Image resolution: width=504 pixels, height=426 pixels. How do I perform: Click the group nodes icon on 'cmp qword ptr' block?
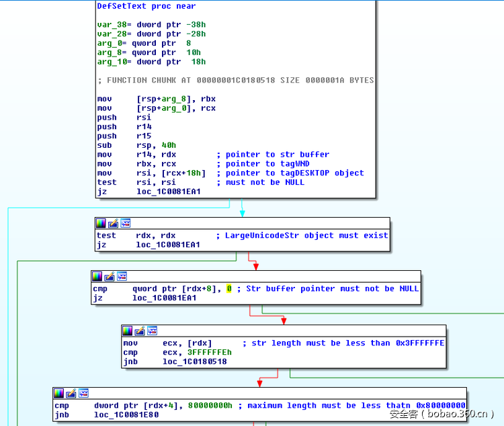tap(122, 276)
